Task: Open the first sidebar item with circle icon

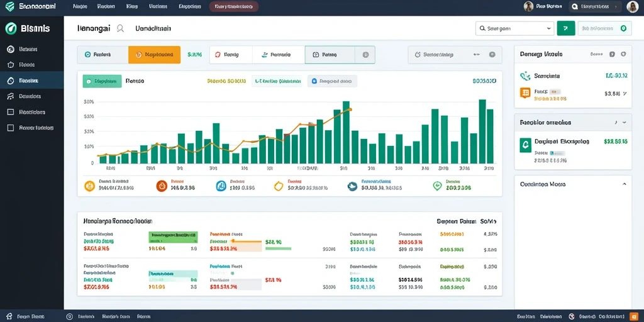Action: point(31,49)
